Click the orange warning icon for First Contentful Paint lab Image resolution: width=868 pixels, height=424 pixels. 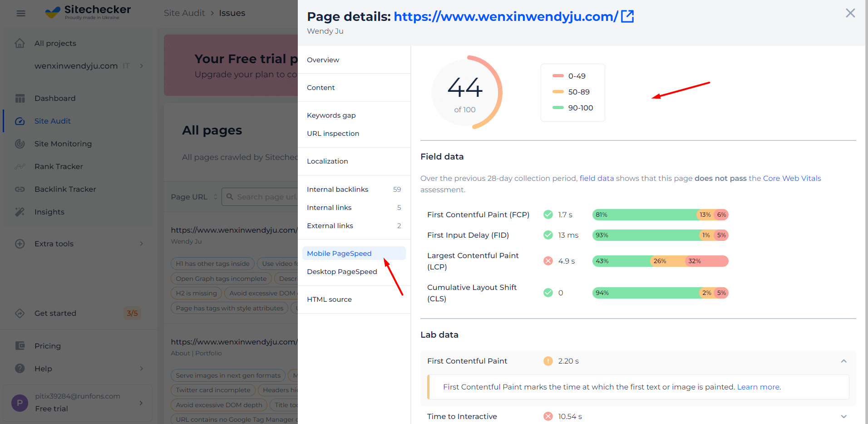(548, 361)
